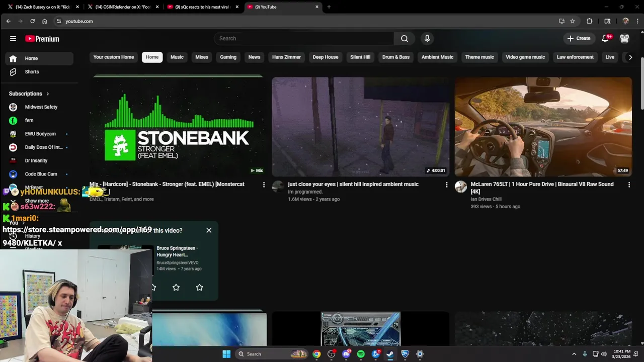
Task: Open Discord from the taskbar
Action: [346, 354]
